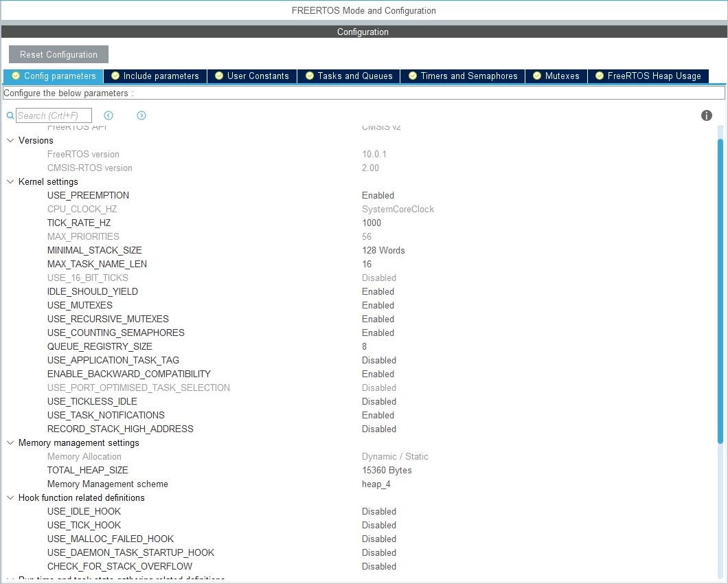Change USE_TASK_NOTIFICATIONS Enabled value
728x584 pixels.
coord(378,416)
